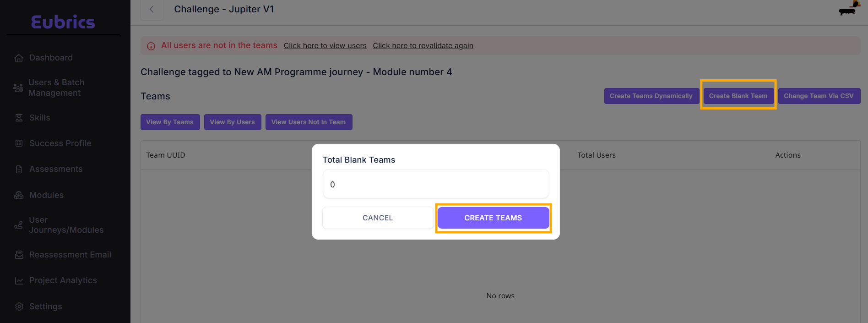Click the Settings gear icon
Screen dimensions: 868x323
click(19, 307)
